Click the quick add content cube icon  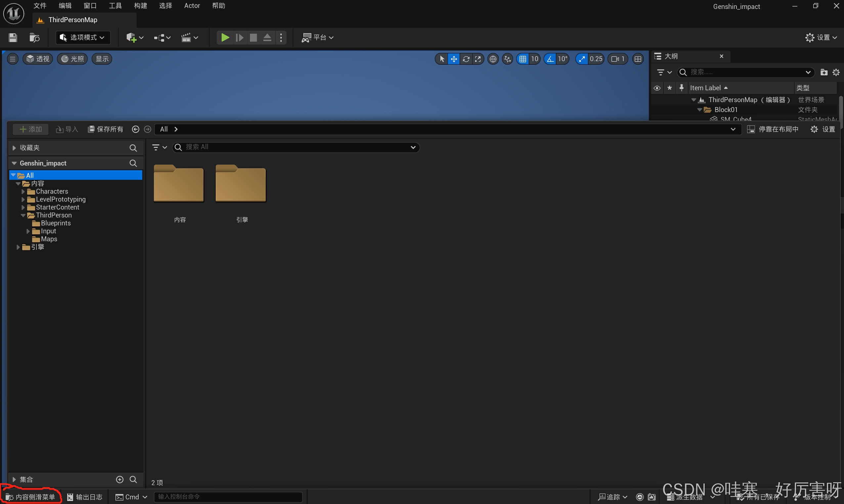131,37
